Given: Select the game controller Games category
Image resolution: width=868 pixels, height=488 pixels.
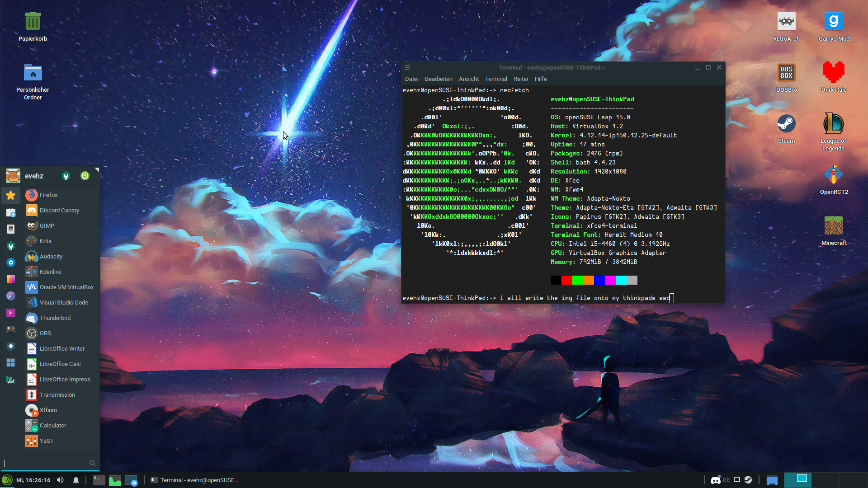Looking at the screenshot, I should click(x=11, y=329).
